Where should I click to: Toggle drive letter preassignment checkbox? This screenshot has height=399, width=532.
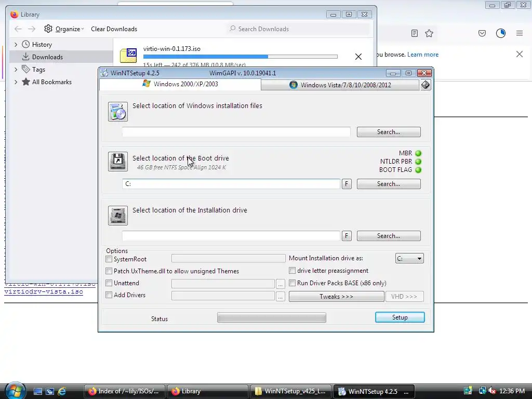292,271
